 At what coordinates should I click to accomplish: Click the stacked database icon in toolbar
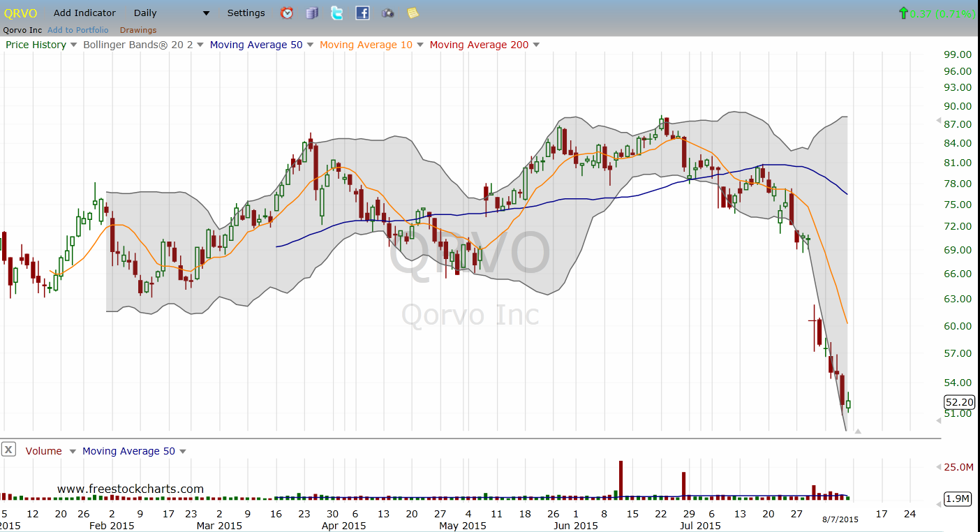[x=312, y=13]
